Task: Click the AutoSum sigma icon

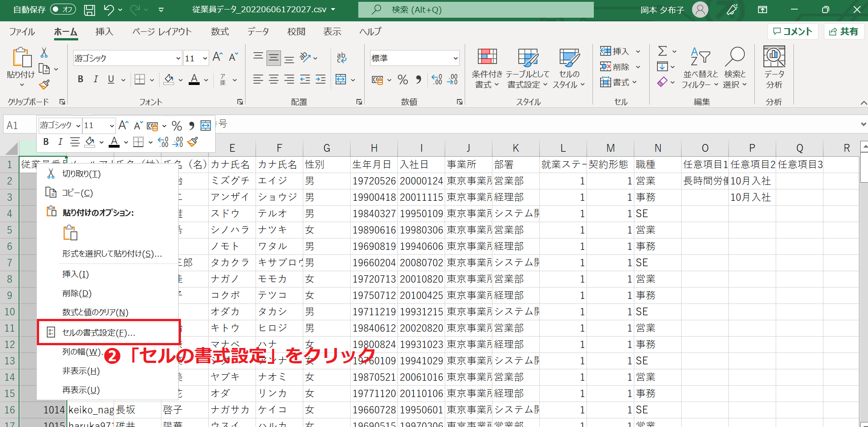Action: tap(663, 51)
